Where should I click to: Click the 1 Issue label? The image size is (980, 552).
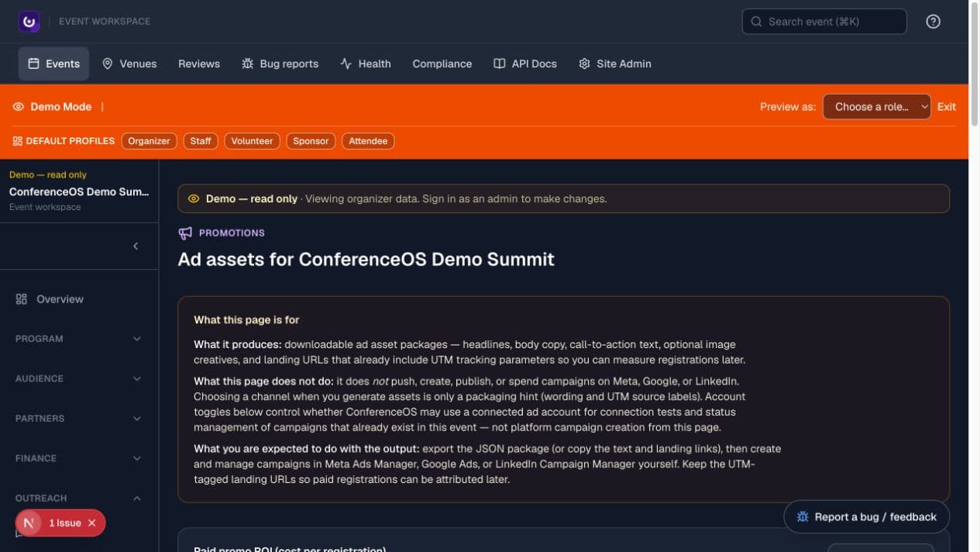point(65,523)
